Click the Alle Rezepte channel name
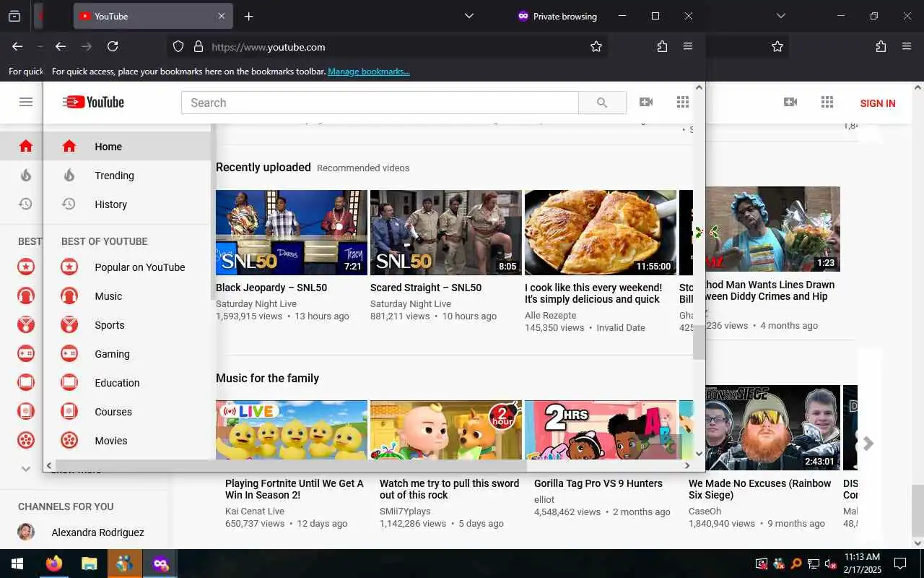The image size is (924, 578). point(551,316)
